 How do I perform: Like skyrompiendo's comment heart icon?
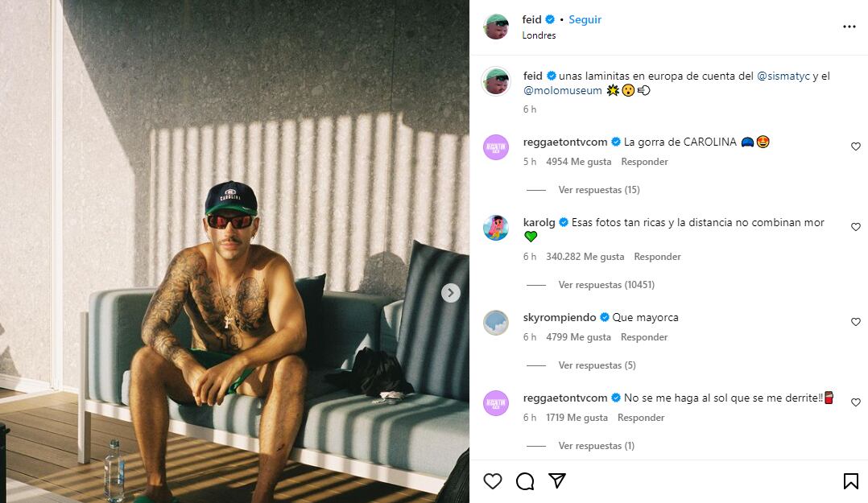[856, 321]
